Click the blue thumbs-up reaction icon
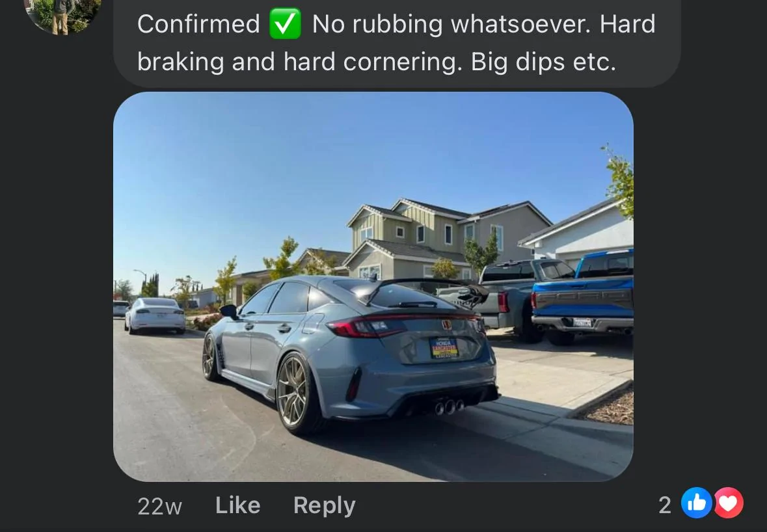This screenshot has width=767, height=532. pyautogui.click(x=696, y=503)
